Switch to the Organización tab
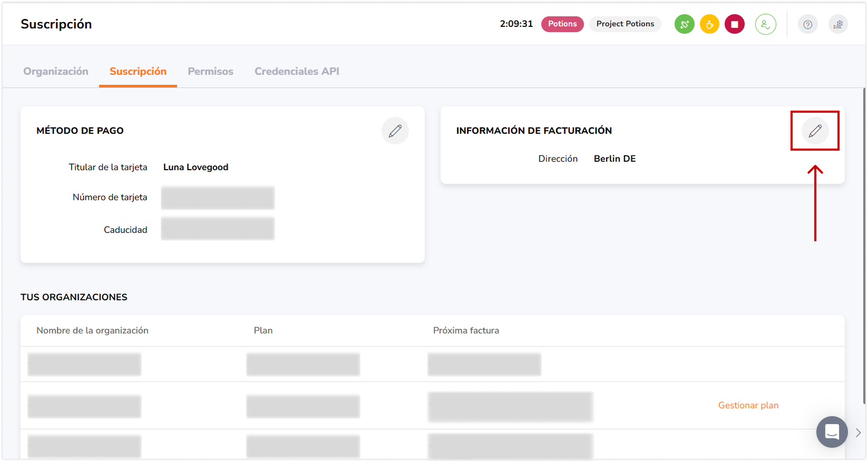The height and width of the screenshot is (462, 868). point(56,71)
